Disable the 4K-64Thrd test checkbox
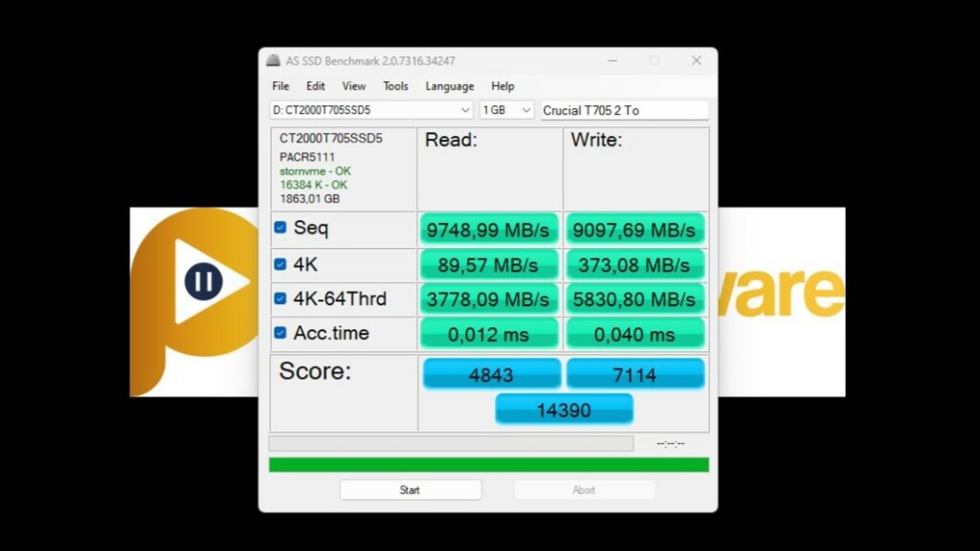Screen dimensions: 980x551 tap(280, 298)
